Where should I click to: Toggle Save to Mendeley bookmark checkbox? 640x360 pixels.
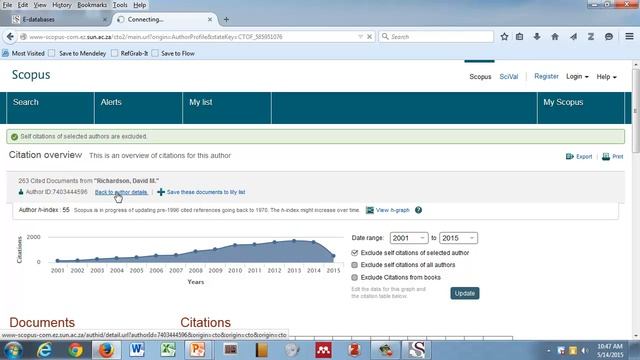[x=51, y=53]
